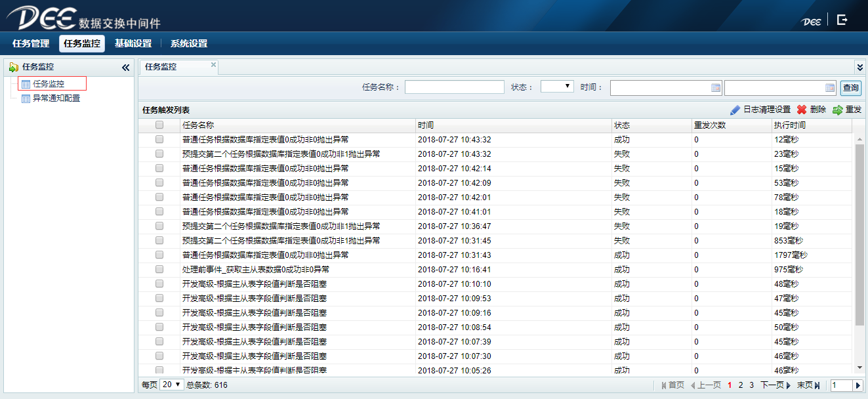Check the row timed 10:08:54
This screenshot has width=868, height=399.
point(159,327)
